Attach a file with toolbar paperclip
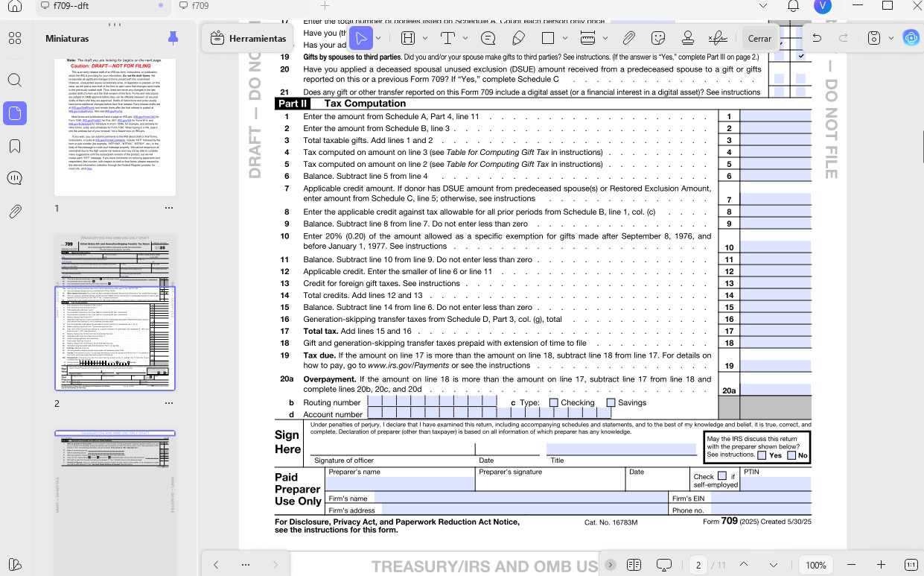Screen dimensions: 924x576 coord(628,38)
